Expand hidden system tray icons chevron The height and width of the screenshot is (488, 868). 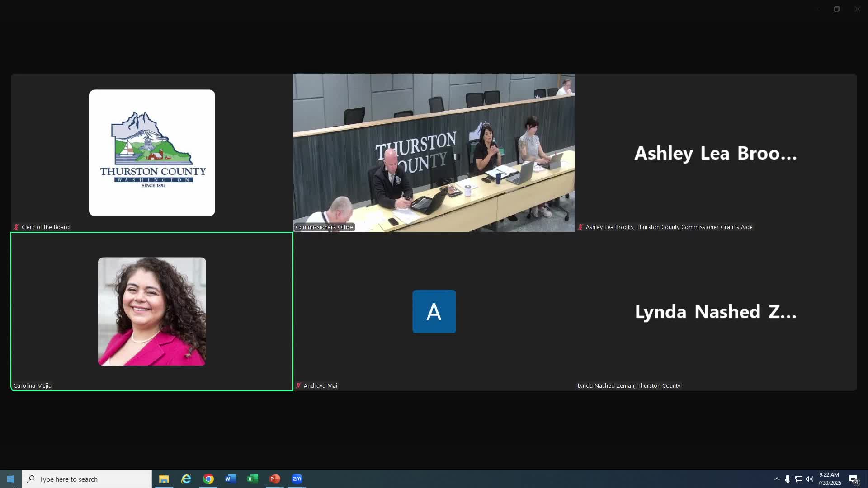click(777, 479)
